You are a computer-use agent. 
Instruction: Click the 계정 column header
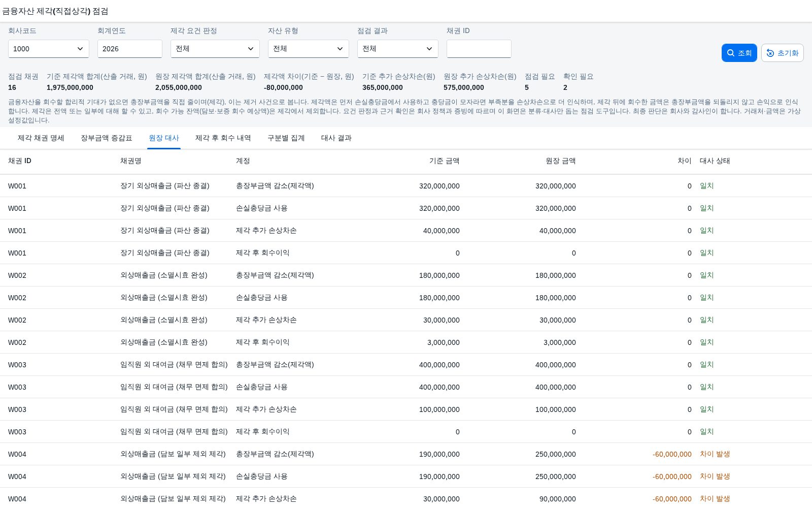coord(243,161)
